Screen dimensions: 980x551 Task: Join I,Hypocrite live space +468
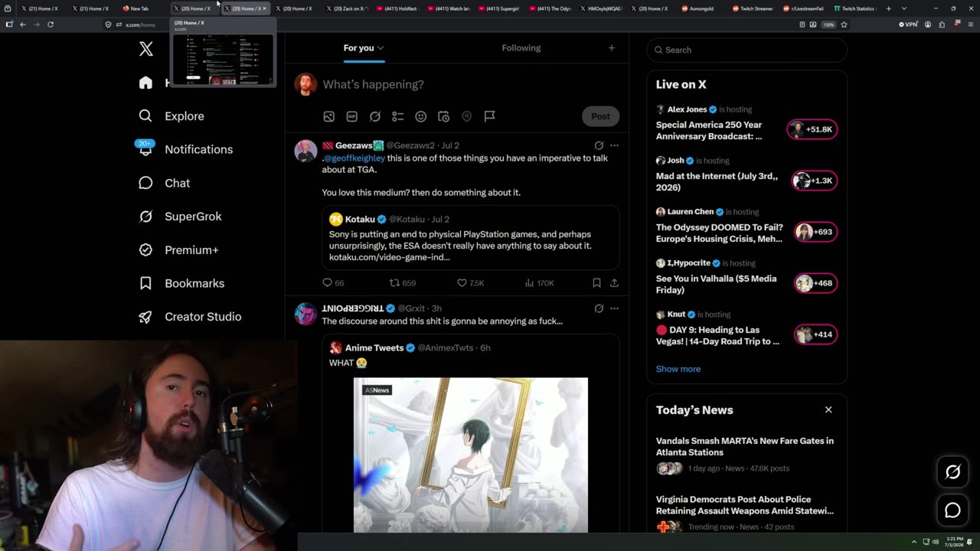coord(815,283)
